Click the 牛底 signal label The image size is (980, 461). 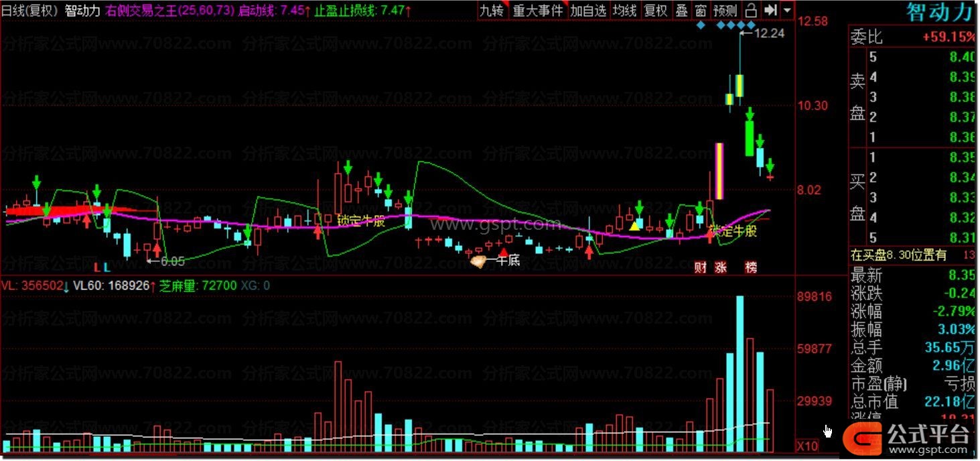[508, 261]
